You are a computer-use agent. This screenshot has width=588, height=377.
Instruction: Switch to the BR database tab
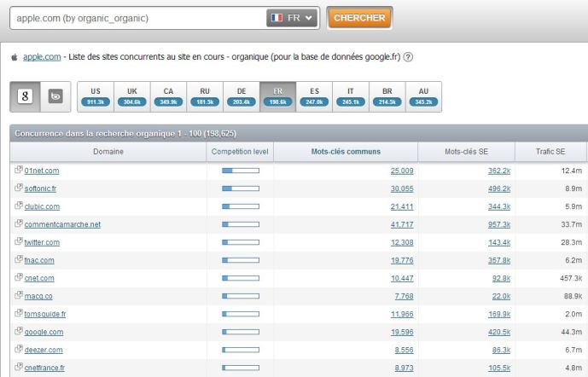click(x=387, y=96)
